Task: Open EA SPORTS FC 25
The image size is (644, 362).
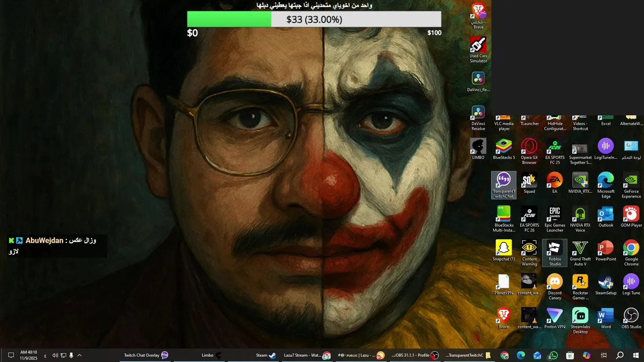Action: coord(555,152)
